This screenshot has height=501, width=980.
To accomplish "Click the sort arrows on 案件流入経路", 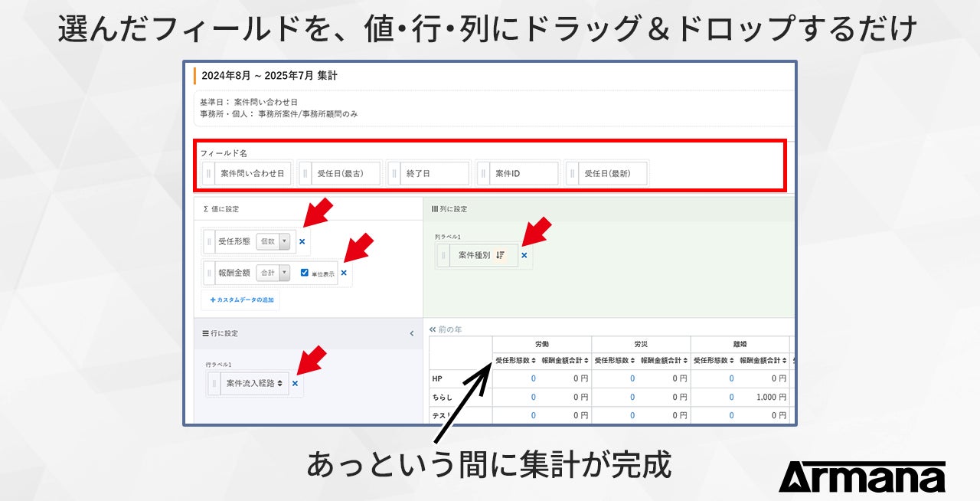I will click(x=280, y=383).
